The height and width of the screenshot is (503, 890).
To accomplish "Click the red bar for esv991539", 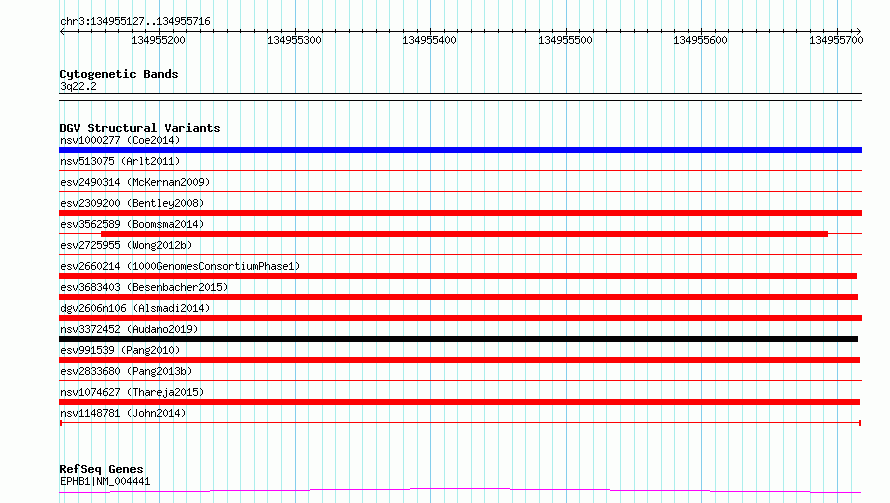I will (x=460, y=360).
